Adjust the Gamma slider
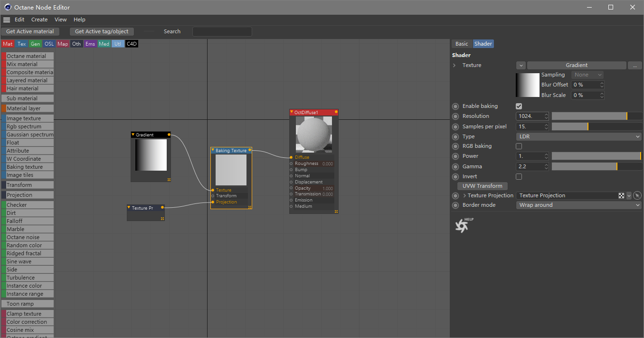Screen dimensions: 644x338 (x=597, y=166)
